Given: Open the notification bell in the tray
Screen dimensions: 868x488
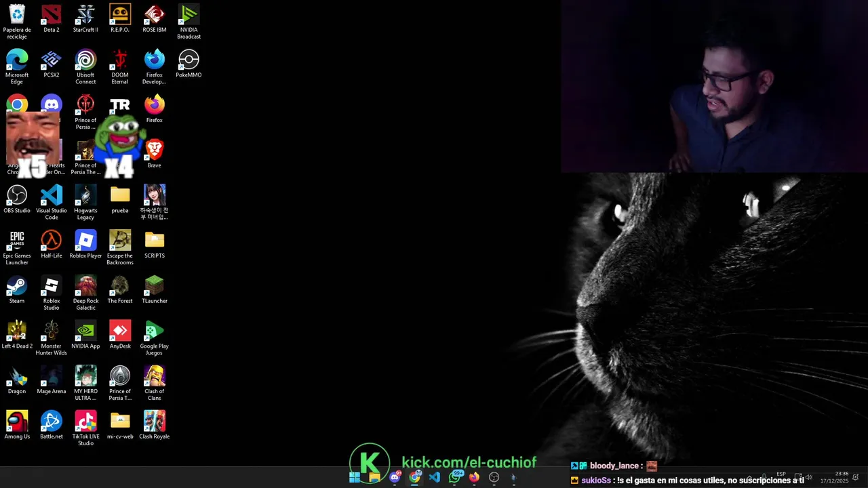Looking at the screenshot, I should 857,477.
